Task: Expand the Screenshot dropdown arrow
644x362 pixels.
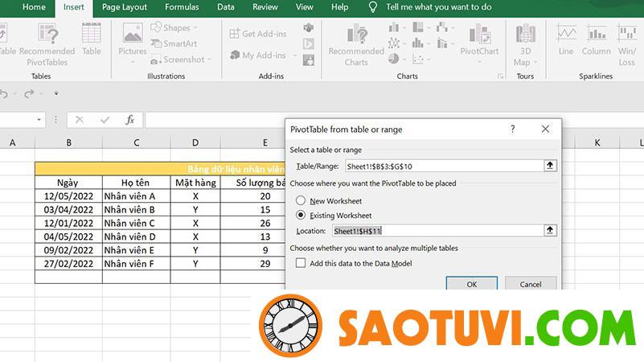Action: point(210,60)
